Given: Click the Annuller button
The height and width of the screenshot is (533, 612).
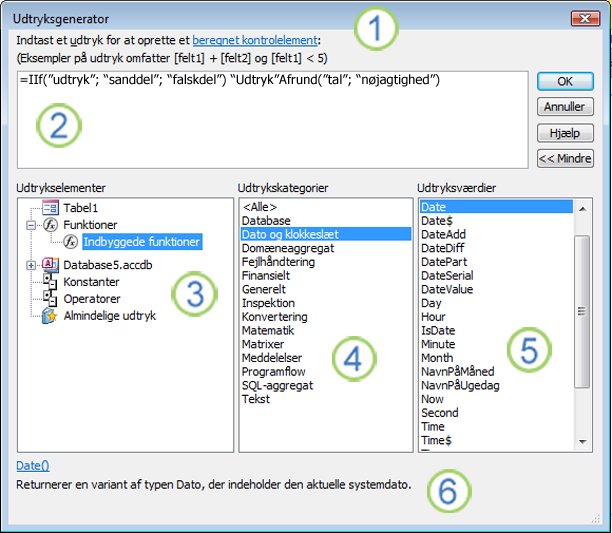Looking at the screenshot, I should coord(565,107).
